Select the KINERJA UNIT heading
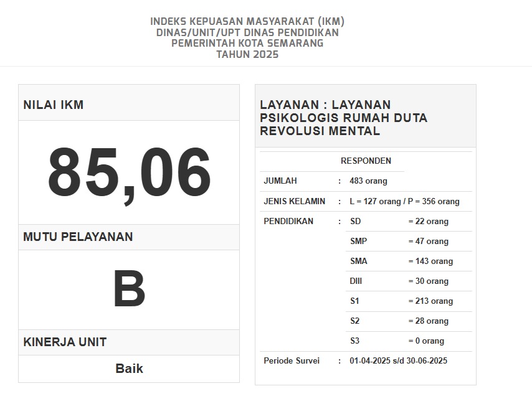Viewport: 532px width, 419px height. click(x=65, y=342)
